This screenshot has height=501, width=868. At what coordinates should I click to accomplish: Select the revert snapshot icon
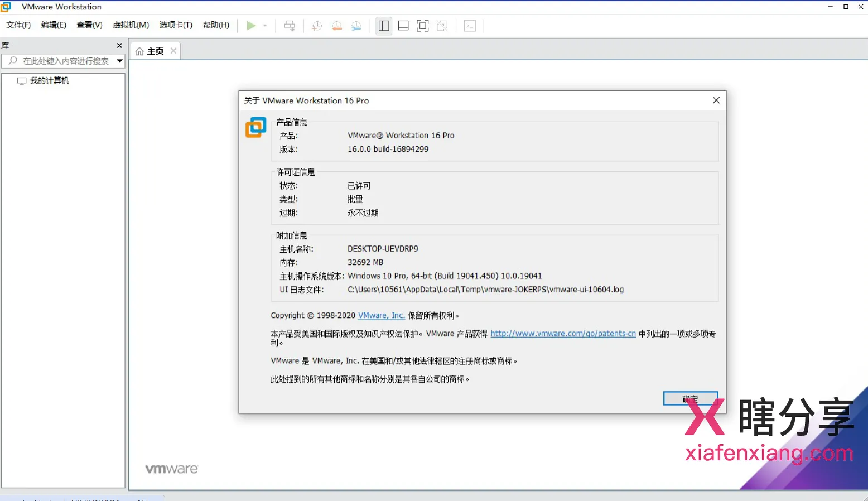pyautogui.click(x=336, y=26)
